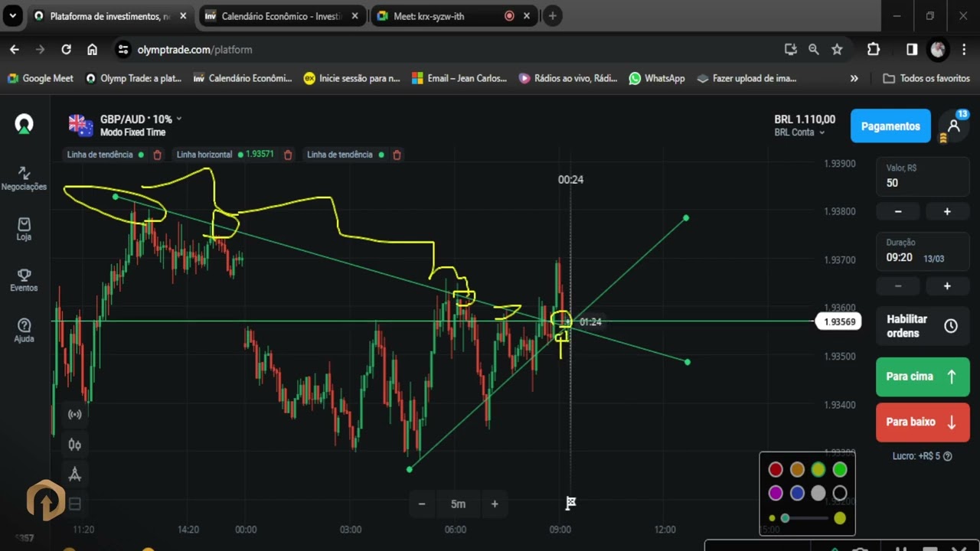Expand the BRL Conta account dropdown
980x551 pixels.
coord(799,132)
